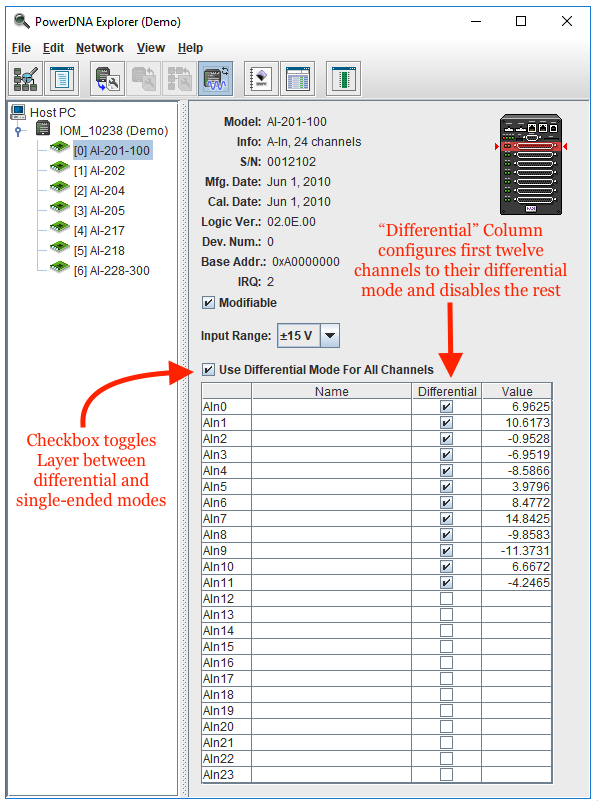Click the green board icon beside AI-202
Image resolution: width=598 pixels, height=801 pixels.
point(60,167)
